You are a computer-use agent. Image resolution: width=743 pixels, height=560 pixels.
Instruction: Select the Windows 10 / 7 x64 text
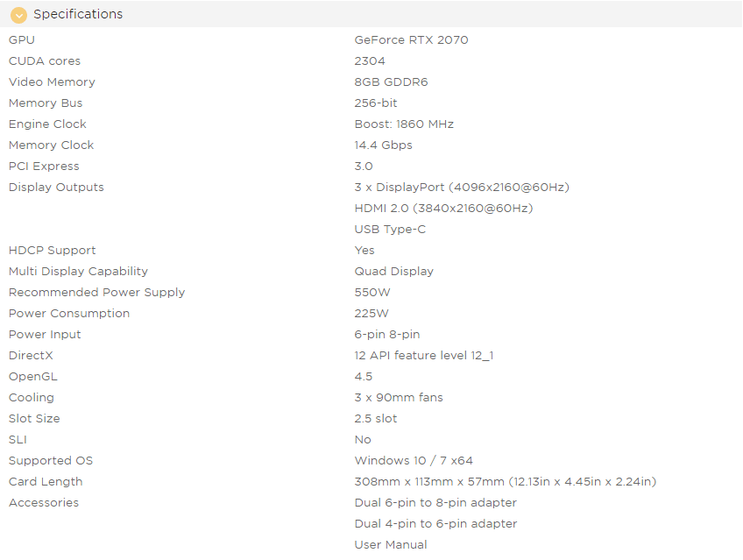pyautogui.click(x=414, y=460)
